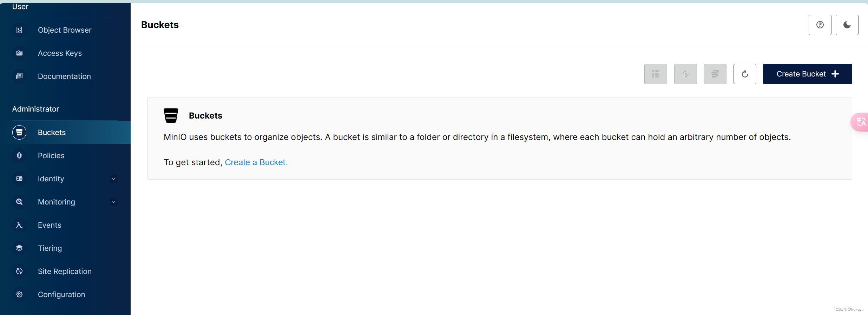Click the 'MinIO uses buckets to organize' description
Screen dimensions: 868x315
point(477,137)
